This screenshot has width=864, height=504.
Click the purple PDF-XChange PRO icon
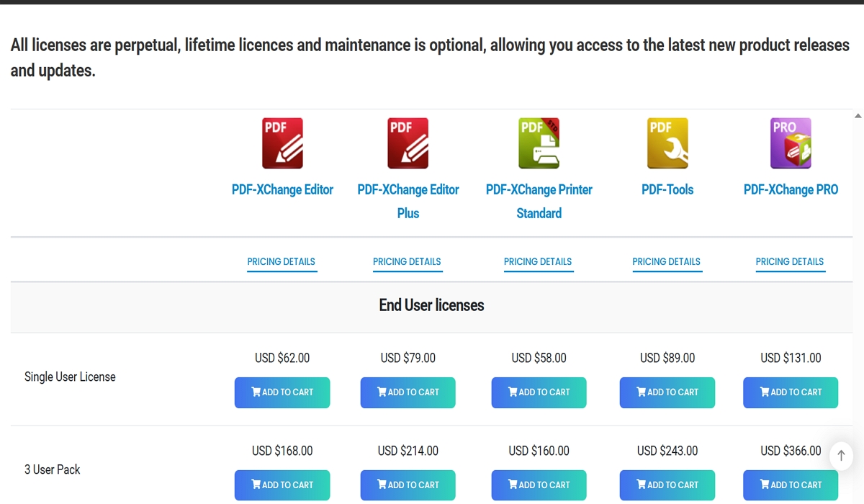tap(791, 143)
